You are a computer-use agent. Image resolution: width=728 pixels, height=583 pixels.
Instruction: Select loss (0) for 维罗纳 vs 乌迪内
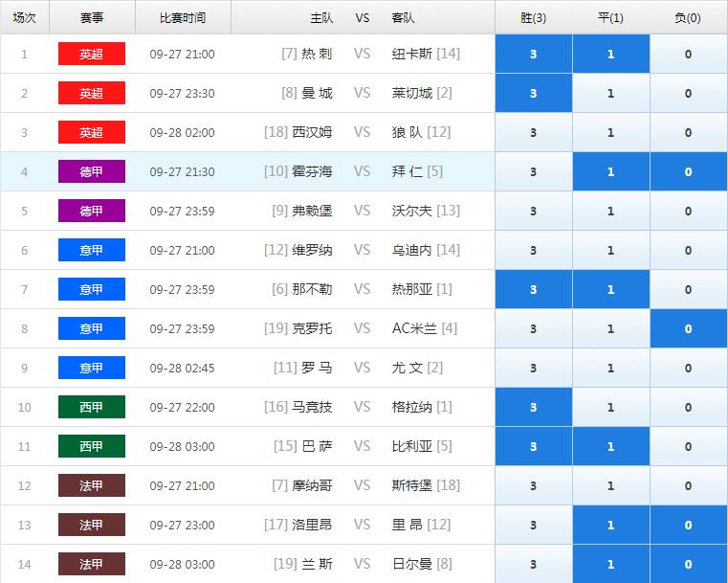pyautogui.click(x=689, y=251)
